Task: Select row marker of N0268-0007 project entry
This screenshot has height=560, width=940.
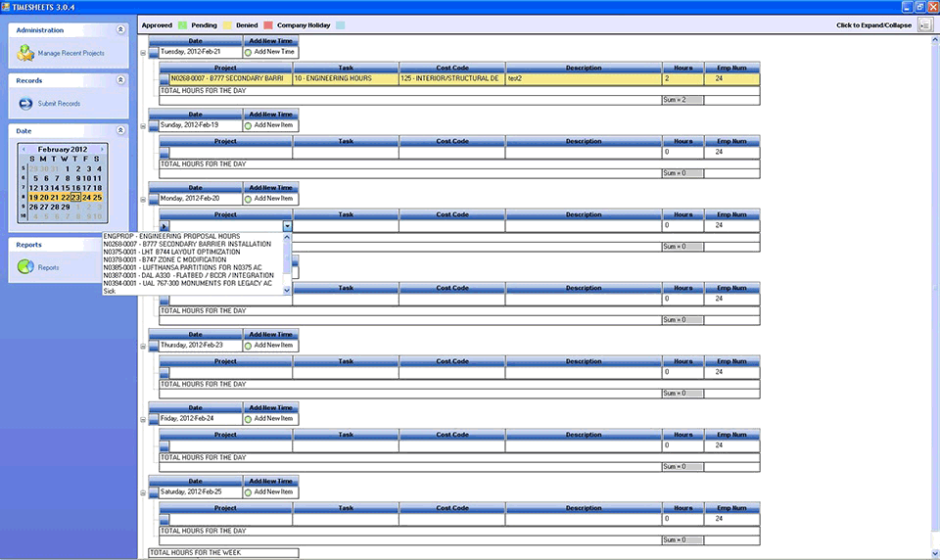Action: coord(164,78)
